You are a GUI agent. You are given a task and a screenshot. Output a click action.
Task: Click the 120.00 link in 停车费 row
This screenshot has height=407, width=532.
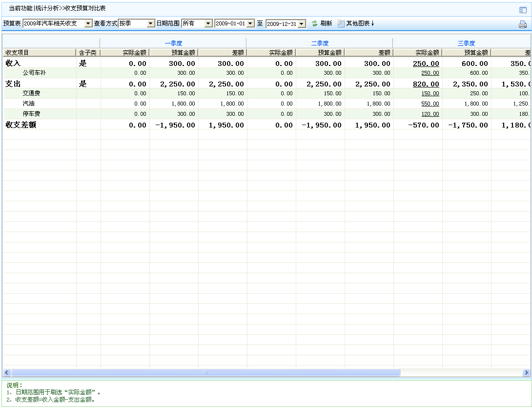pos(430,114)
